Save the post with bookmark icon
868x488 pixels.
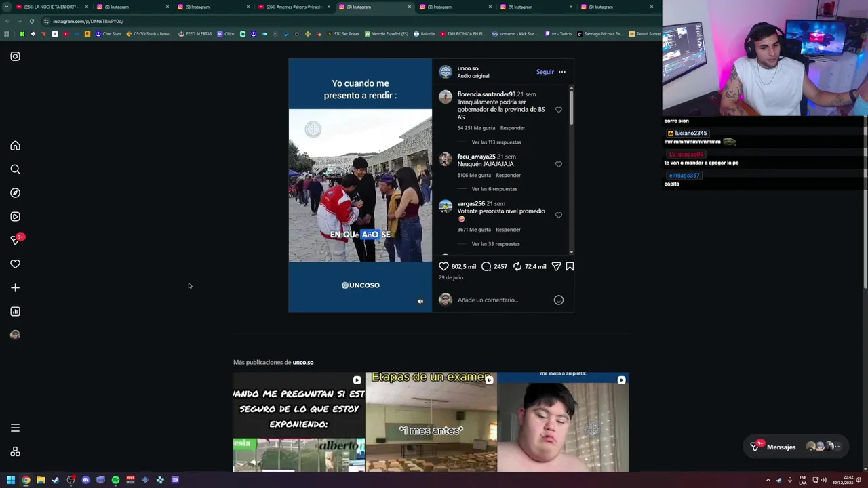click(570, 266)
